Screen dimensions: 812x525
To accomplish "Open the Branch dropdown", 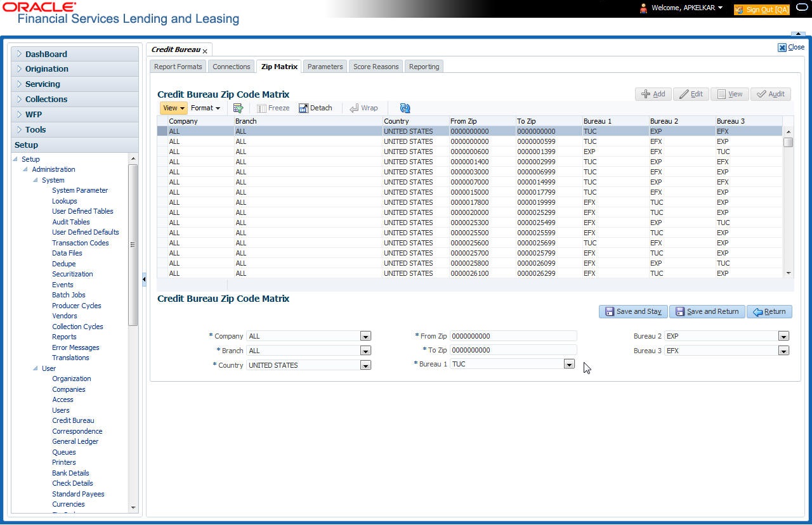I will (x=365, y=351).
